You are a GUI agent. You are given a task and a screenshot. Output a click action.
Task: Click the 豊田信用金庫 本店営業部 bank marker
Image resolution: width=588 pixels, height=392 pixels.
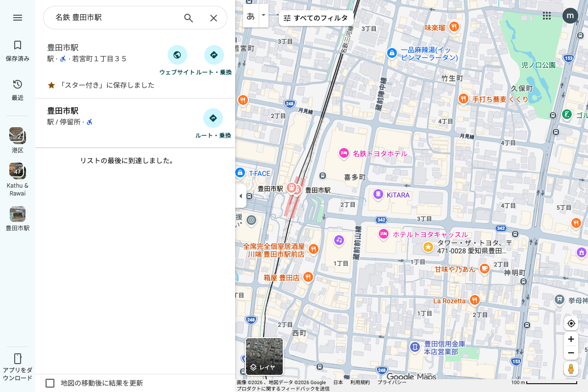tap(415, 347)
